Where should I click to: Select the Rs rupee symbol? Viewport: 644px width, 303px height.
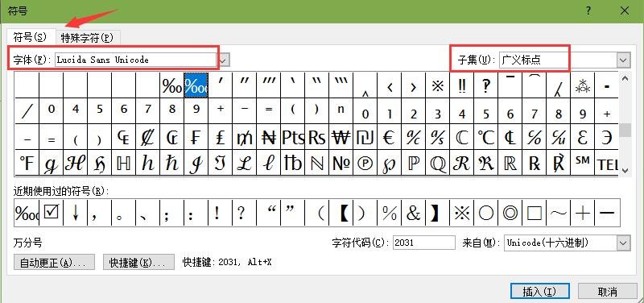316,138
